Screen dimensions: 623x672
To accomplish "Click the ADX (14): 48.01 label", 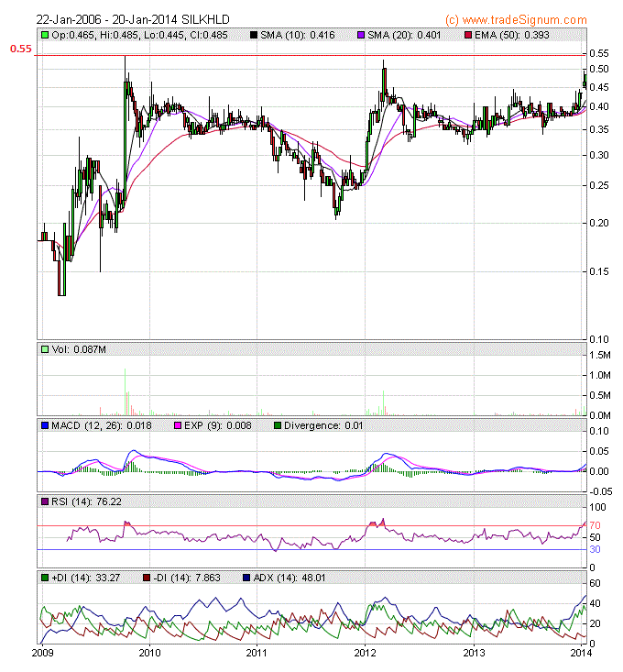I will coord(290,578).
